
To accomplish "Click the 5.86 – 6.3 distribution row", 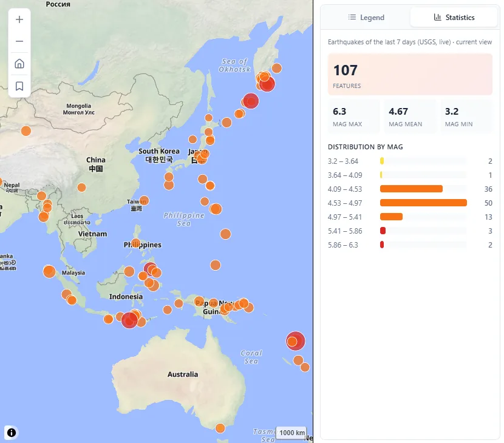I will [x=410, y=245].
